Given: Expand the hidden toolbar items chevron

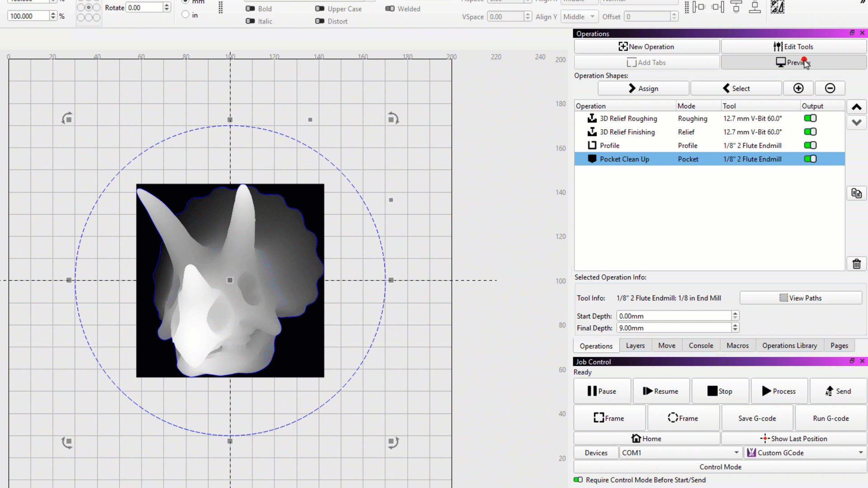Looking at the screenshot, I should [x=863, y=2].
